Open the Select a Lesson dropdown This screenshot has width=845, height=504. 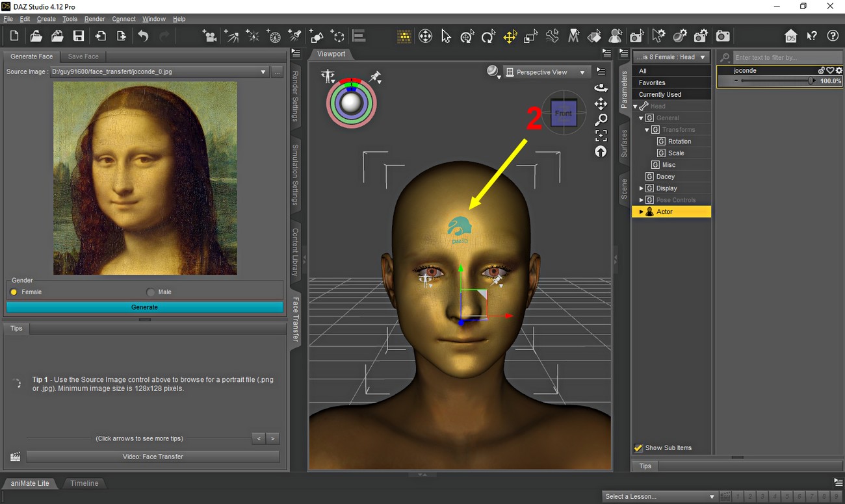(660, 496)
